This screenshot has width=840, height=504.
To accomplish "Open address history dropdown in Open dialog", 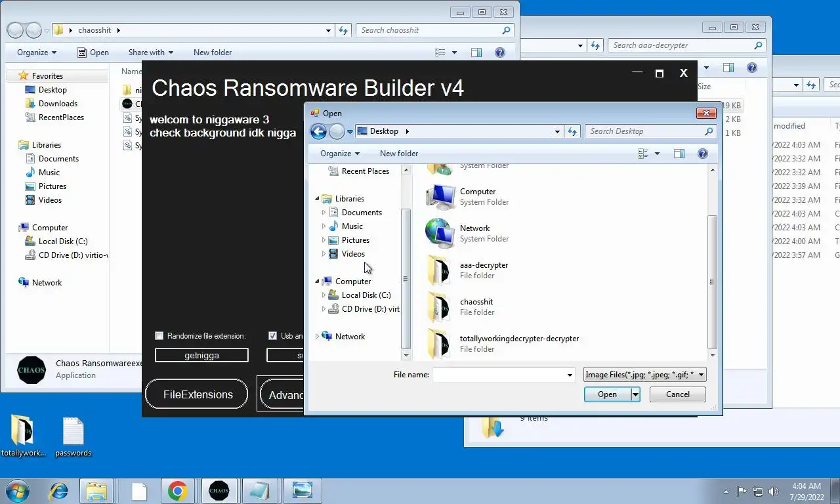I will (557, 131).
